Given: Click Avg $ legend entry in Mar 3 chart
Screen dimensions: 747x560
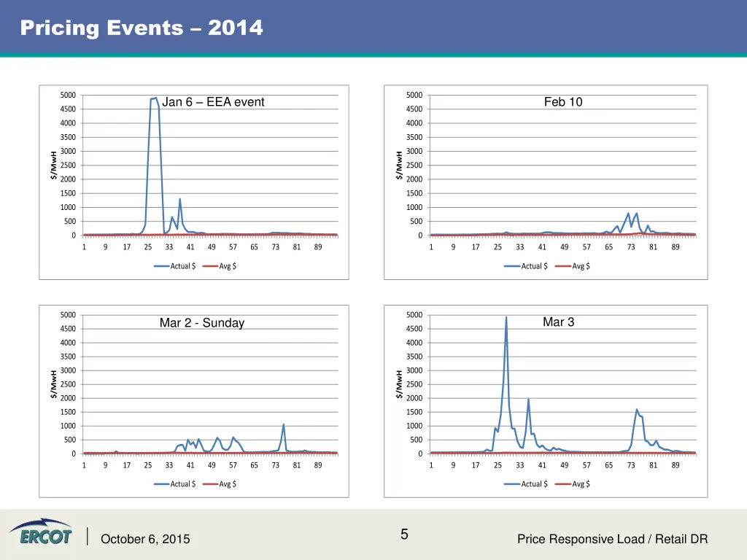Looking at the screenshot, I should (x=573, y=484).
